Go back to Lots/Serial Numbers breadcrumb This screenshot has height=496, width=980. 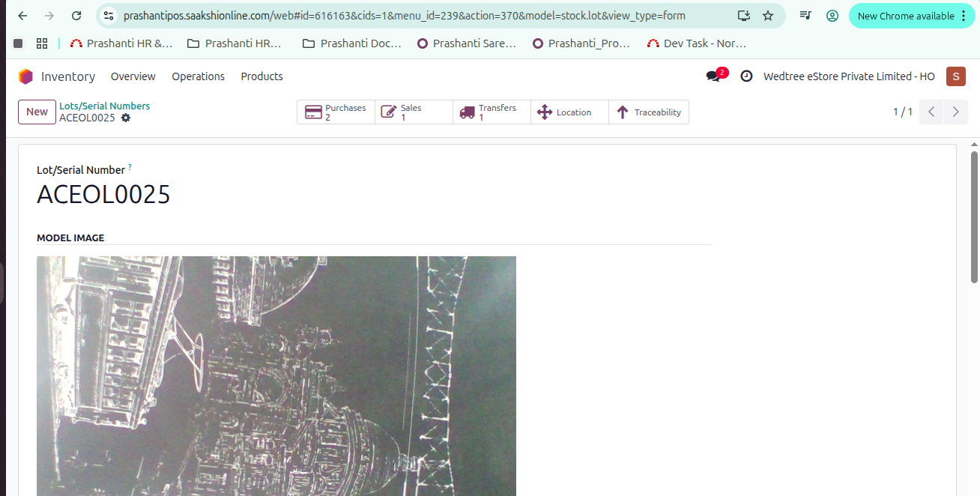[104, 106]
